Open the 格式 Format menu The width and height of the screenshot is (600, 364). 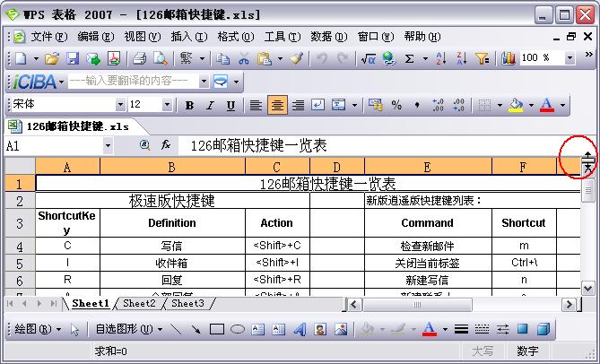[x=236, y=37]
